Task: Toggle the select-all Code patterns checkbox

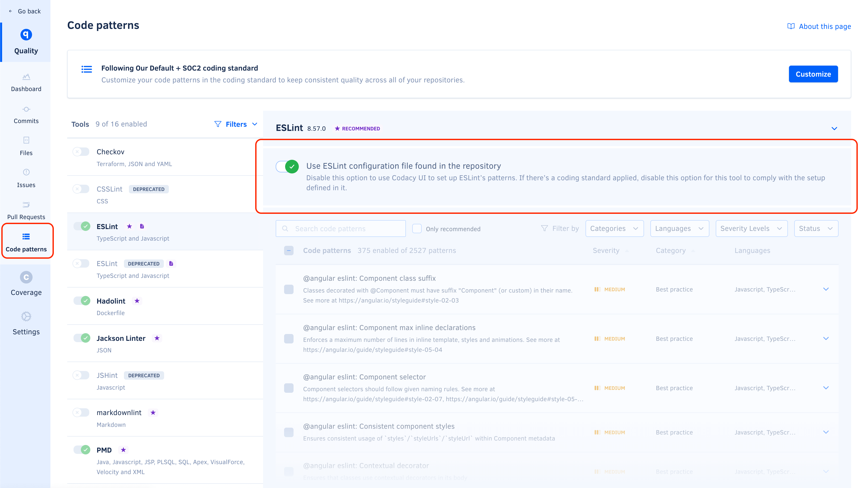Action: click(289, 251)
